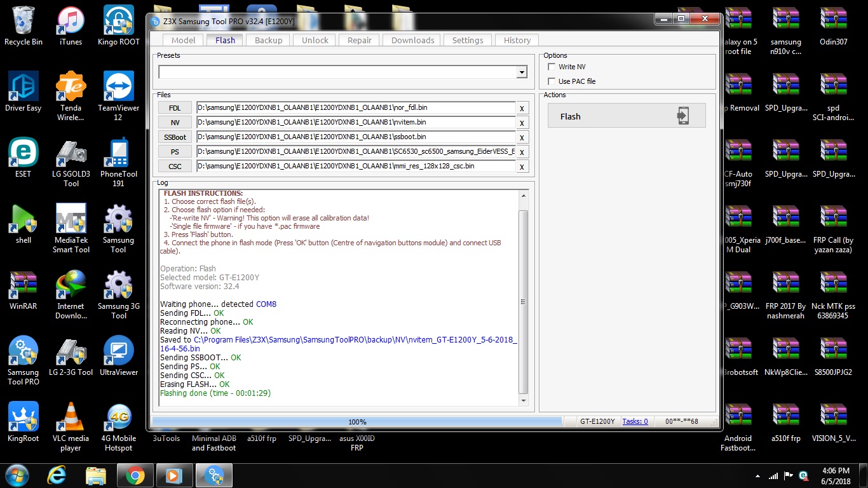Clear the NV file path
This screenshot has width=868, height=488.
[x=522, y=123]
